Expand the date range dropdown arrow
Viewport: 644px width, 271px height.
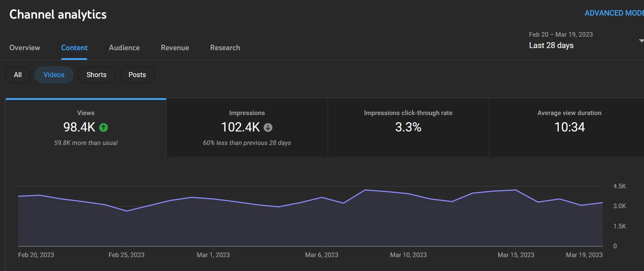(x=641, y=41)
